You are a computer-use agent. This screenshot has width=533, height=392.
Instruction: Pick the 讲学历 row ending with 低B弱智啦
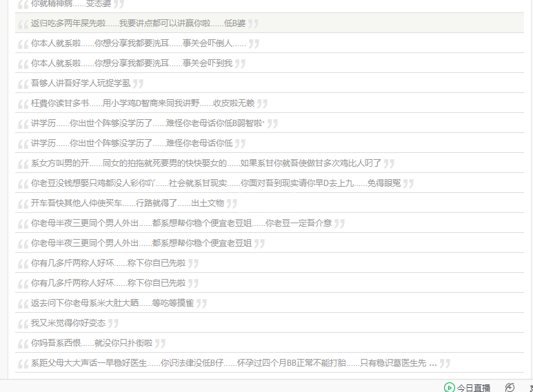click(270, 123)
